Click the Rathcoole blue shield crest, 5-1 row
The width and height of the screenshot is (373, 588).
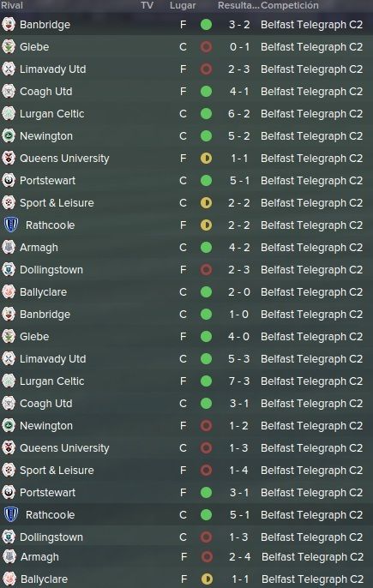[x=11, y=514]
